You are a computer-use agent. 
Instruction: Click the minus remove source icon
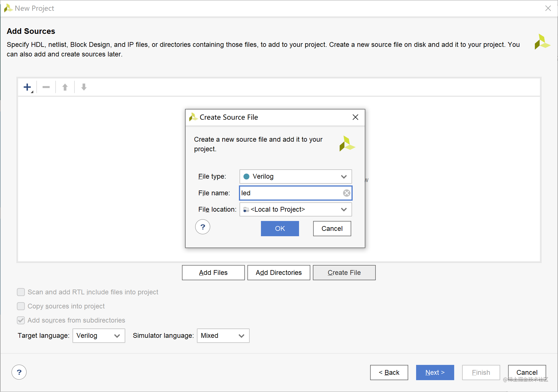click(46, 87)
